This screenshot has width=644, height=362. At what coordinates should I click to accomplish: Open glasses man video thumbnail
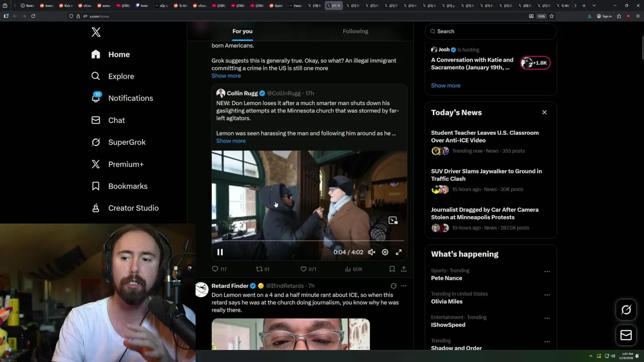(x=291, y=334)
